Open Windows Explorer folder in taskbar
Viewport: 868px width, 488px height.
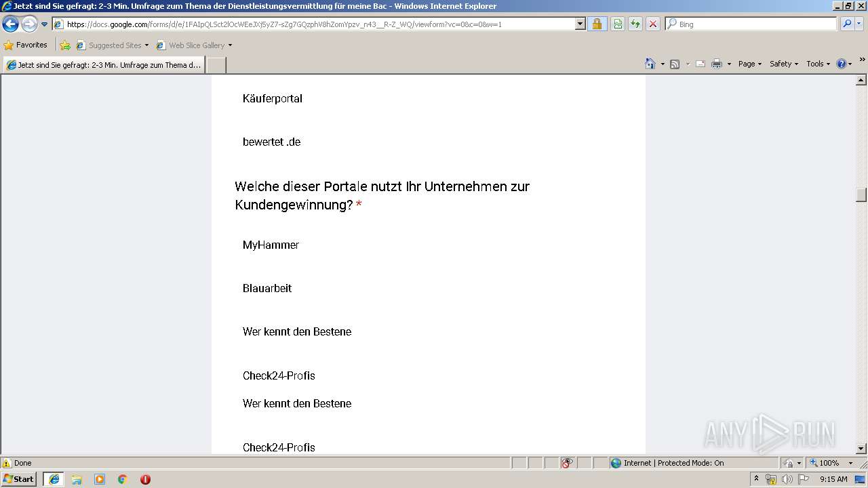tap(77, 479)
